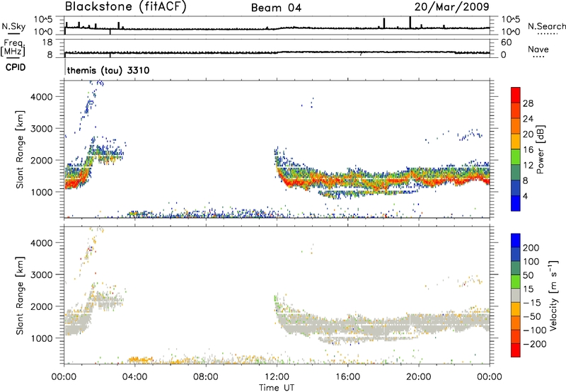Click the 'Velocity [m s-1]' colorbar label
Viewport: 566px width, 392px height.
pyautogui.click(x=553, y=295)
